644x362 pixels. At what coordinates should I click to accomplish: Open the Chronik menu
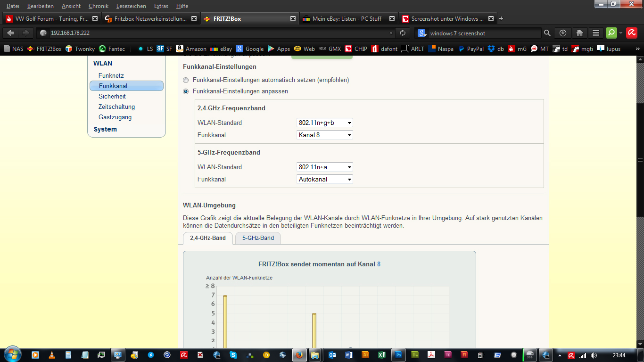tap(99, 6)
